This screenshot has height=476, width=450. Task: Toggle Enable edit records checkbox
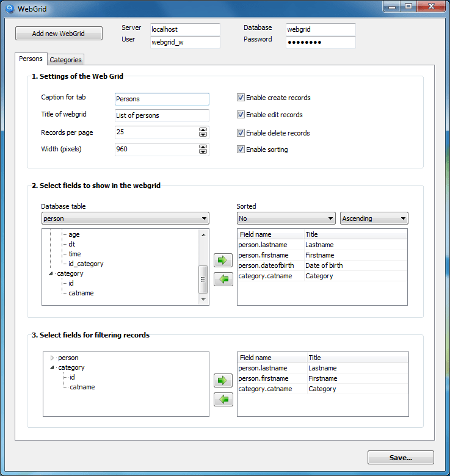click(x=241, y=115)
